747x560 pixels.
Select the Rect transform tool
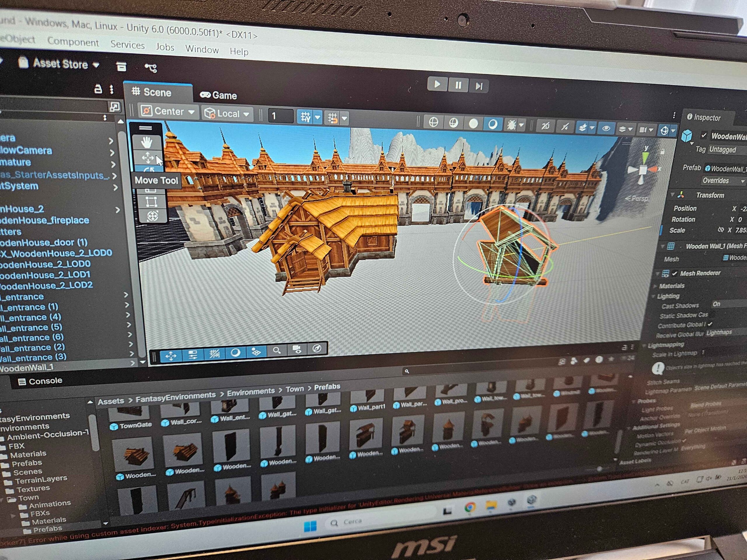tap(151, 202)
